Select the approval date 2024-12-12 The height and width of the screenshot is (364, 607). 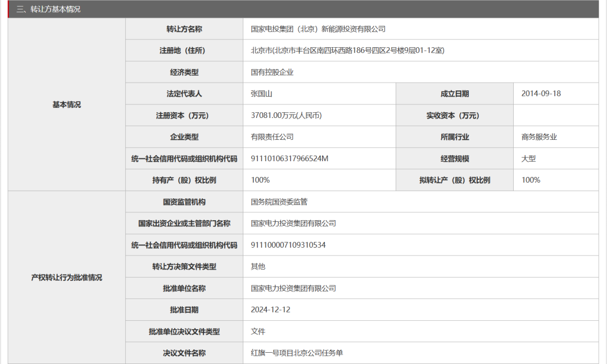[270, 310]
